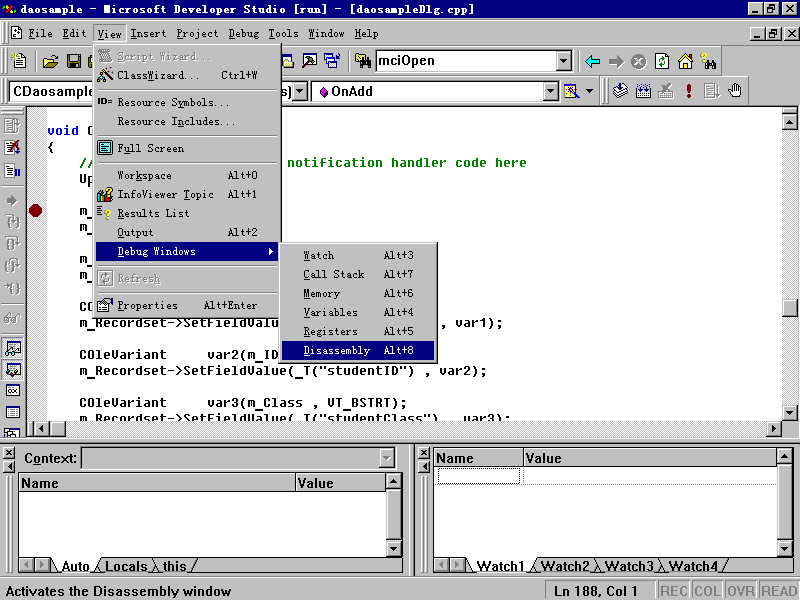Image resolution: width=800 pixels, height=600 pixels.
Task: Click the New Text File toolbar icon
Action: pos(19,61)
